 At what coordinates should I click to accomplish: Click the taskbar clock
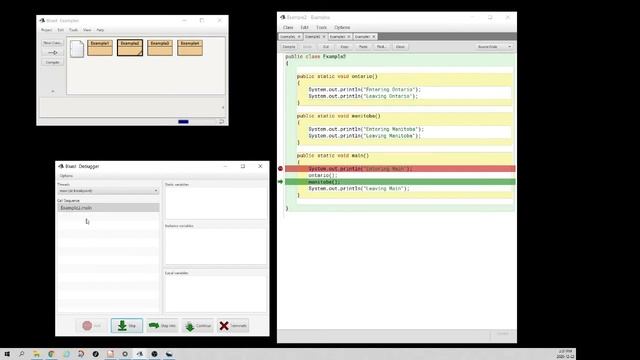coord(565,354)
